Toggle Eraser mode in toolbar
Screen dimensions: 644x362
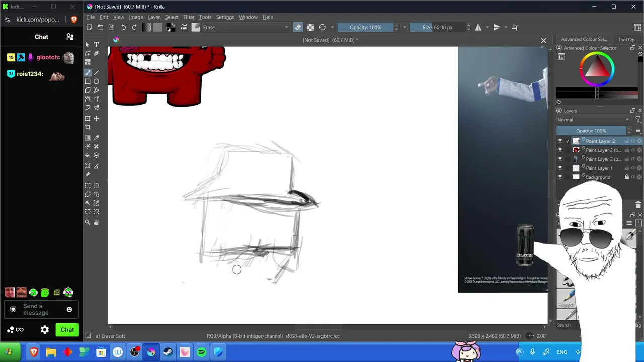[298, 27]
